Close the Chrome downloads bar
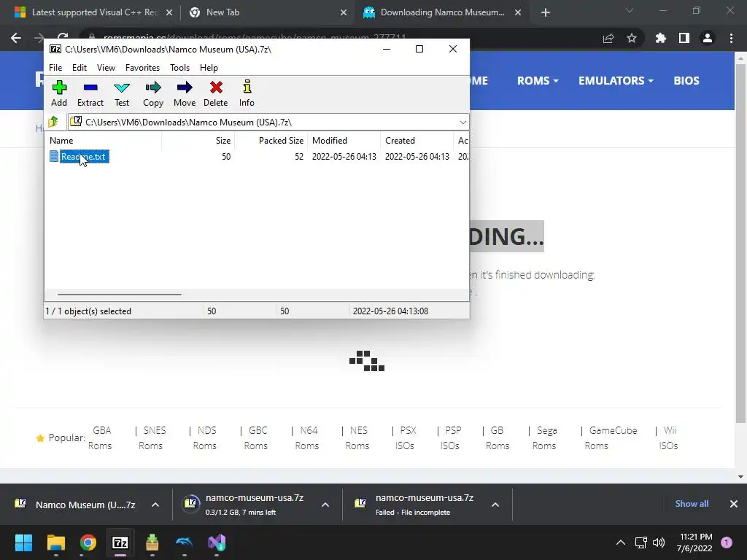Image resolution: width=747 pixels, height=560 pixels. coord(734,504)
